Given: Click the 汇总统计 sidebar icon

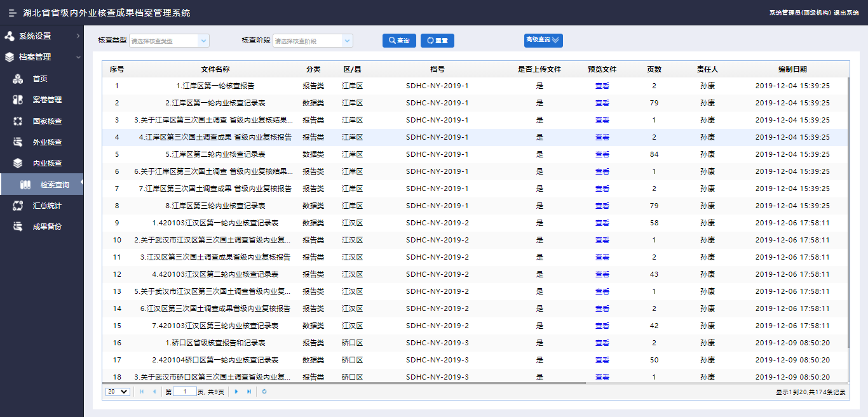Looking at the screenshot, I should (18, 206).
